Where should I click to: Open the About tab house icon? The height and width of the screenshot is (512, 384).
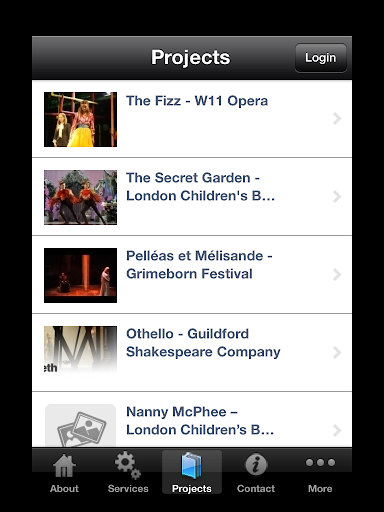pos(64,465)
